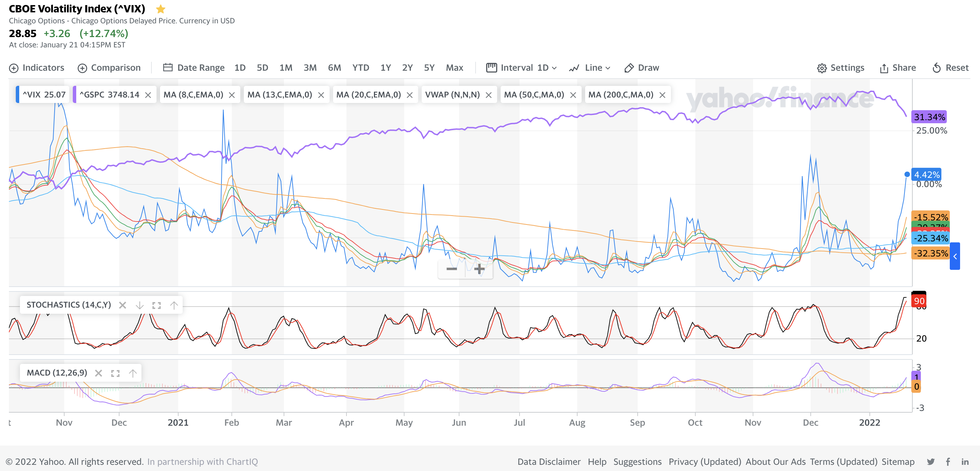Select the 2Y range
This screenshot has width=980, height=471.
point(407,68)
